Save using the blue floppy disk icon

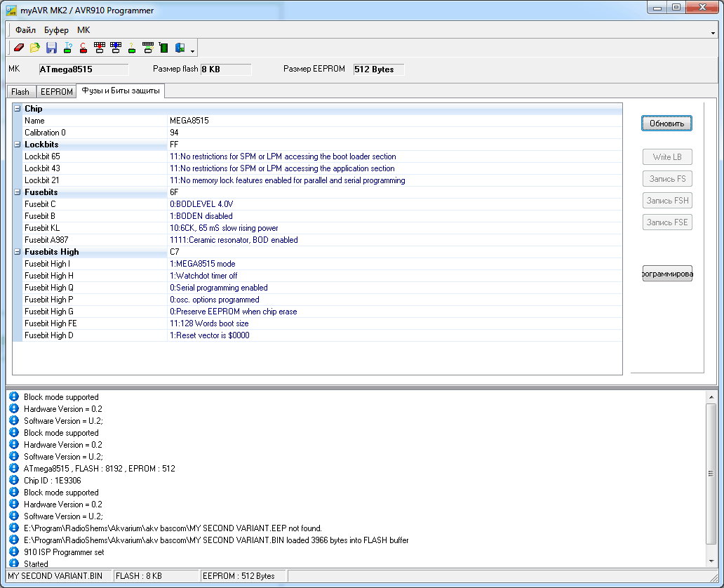[51, 48]
